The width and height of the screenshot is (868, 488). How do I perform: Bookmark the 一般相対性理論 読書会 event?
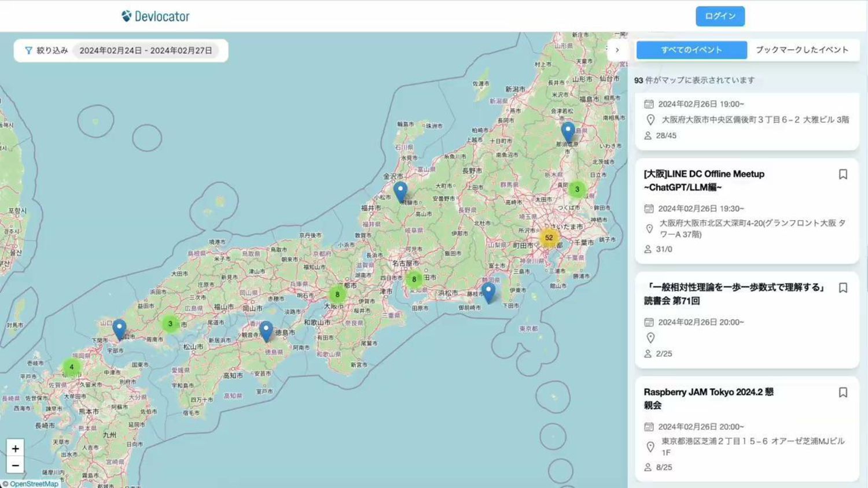pyautogui.click(x=843, y=288)
